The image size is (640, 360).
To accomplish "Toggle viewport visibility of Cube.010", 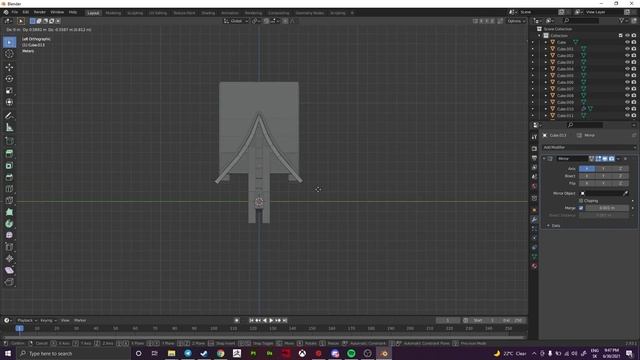I will [x=627, y=109].
